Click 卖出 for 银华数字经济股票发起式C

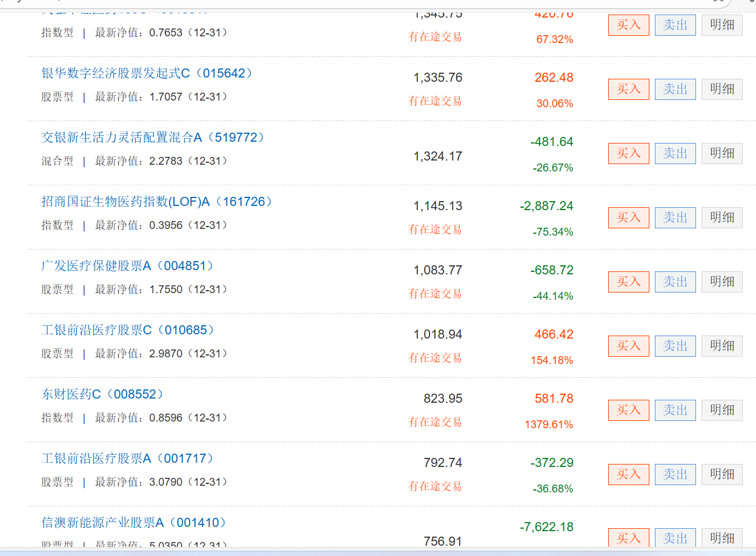coord(675,89)
